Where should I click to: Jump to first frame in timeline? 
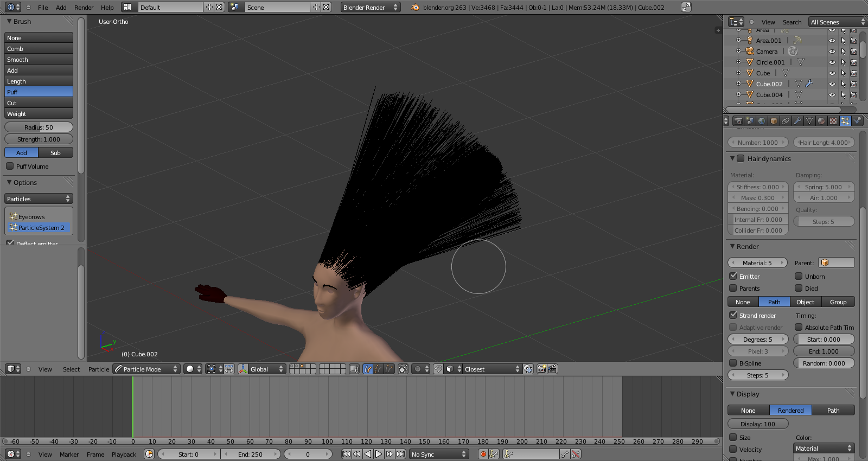click(x=346, y=454)
